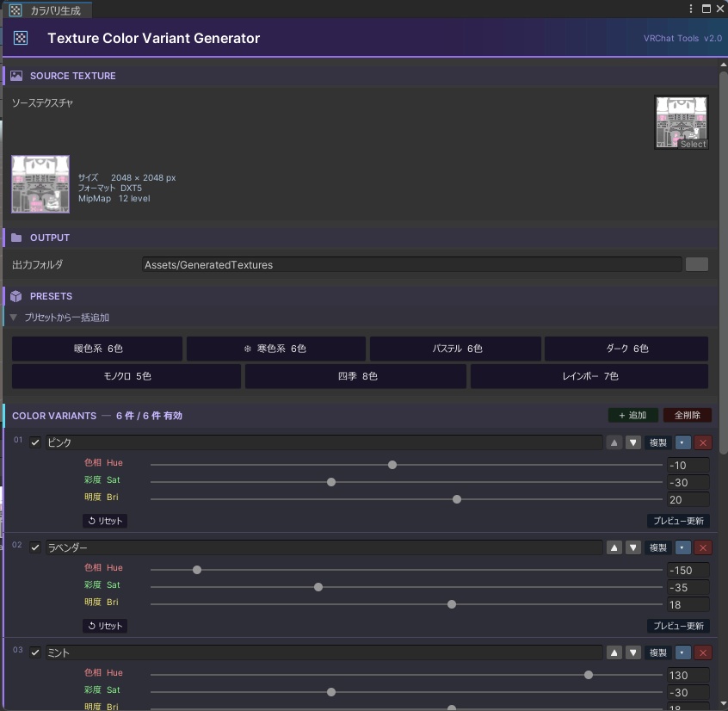
Task: Toggle the ミント variant checkbox
Action: [x=35, y=652]
